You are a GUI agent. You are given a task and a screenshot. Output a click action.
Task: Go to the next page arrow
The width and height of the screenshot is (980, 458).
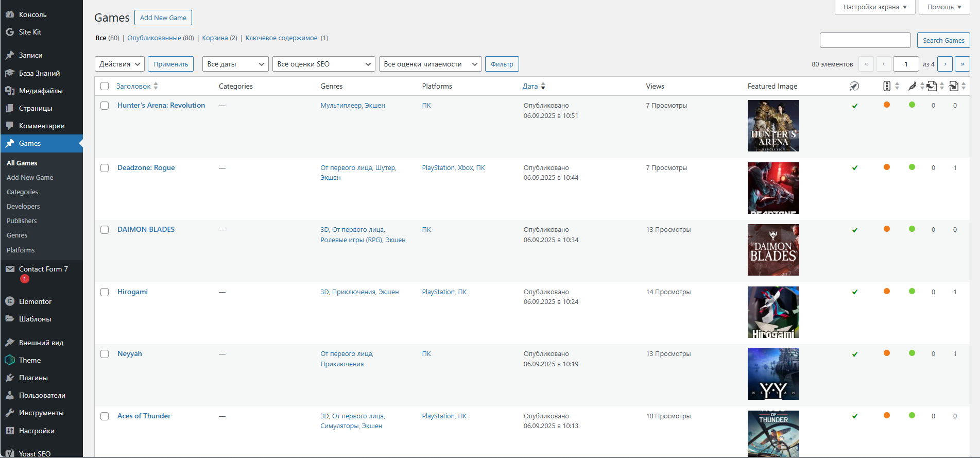point(945,64)
